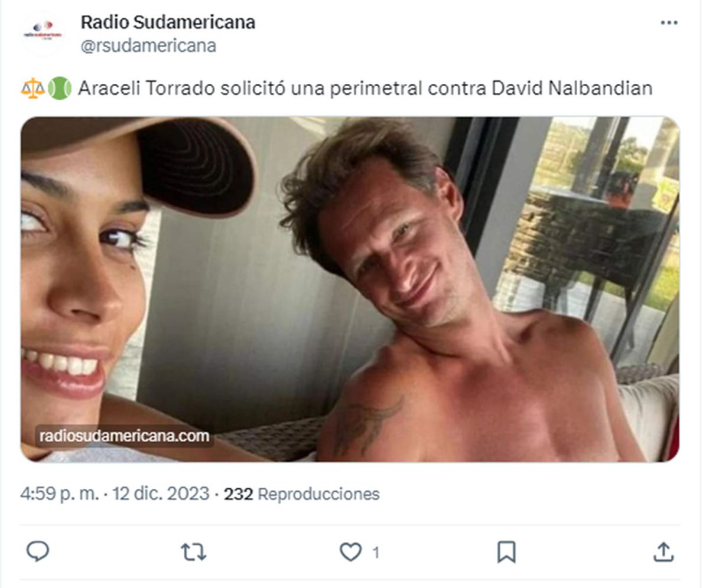The height and width of the screenshot is (588, 709).
Task: Click the radiosudamericana.com watermark on the photo
Action: pos(124,436)
